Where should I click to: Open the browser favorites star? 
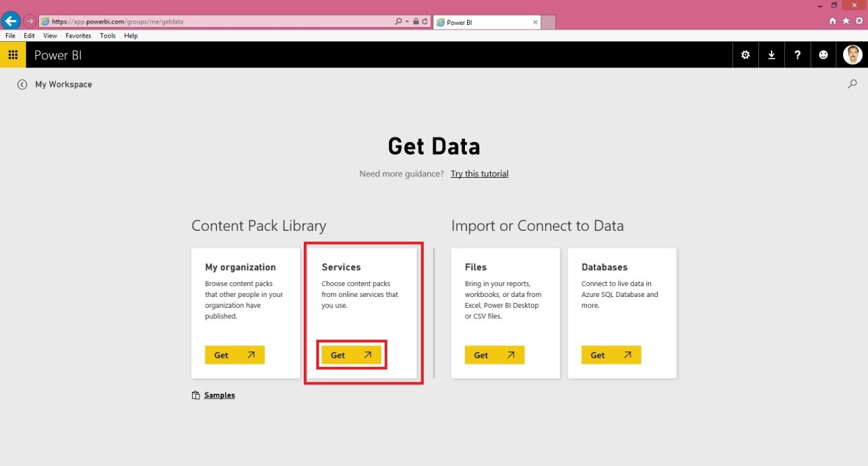click(847, 21)
